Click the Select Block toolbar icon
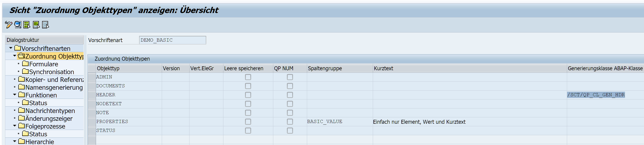This screenshot has height=145, width=644. [x=36, y=25]
